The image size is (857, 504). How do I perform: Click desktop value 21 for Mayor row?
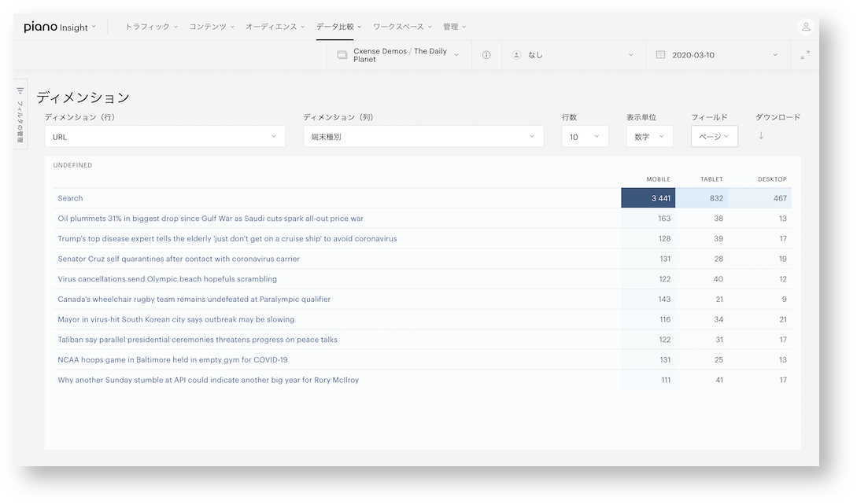pos(783,319)
